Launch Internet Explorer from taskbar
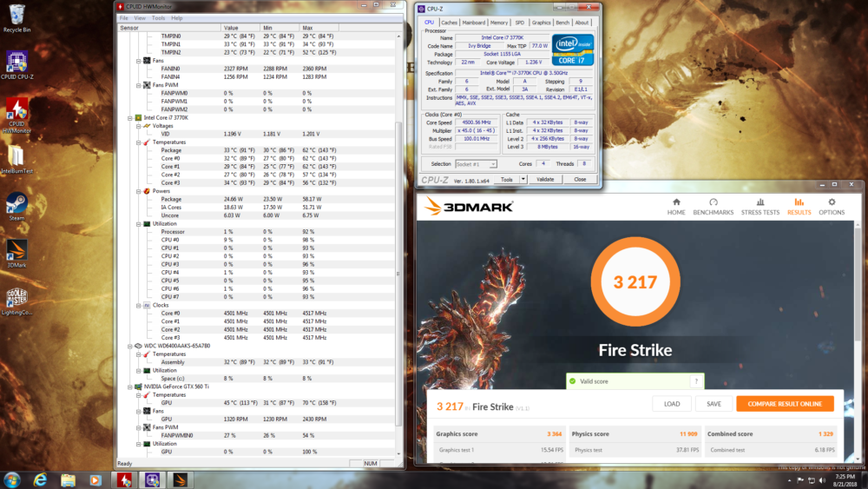This screenshot has height=489, width=868. (x=40, y=480)
